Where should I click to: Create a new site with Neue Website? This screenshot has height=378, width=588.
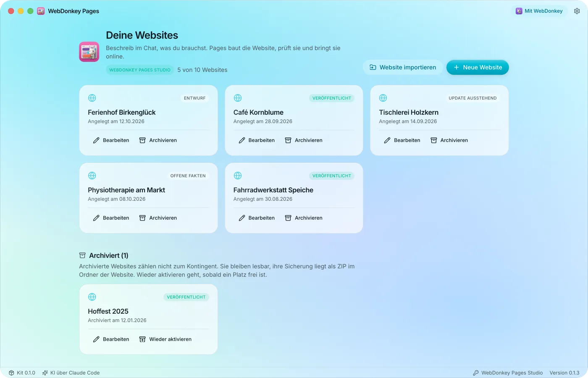[x=478, y=67]
